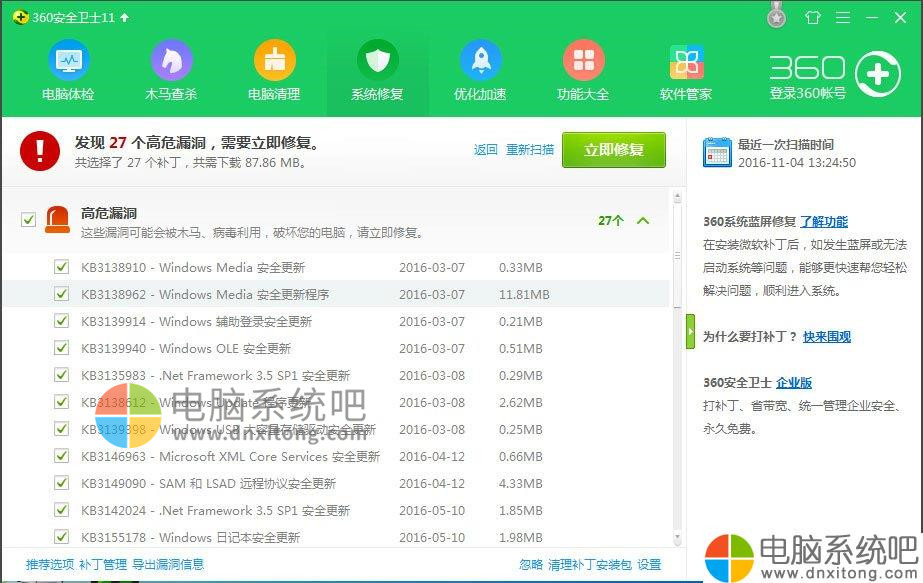The height and width of the screenshot is (583, 923).
Task: Open 企业版 enterprise edition link
Action: coord(794,383)
